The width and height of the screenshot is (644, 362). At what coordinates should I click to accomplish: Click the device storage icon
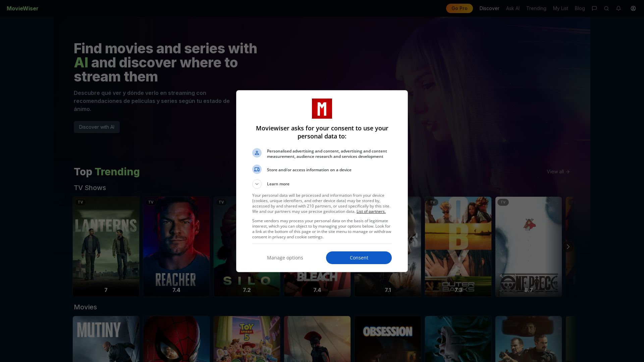click(257, 169)
